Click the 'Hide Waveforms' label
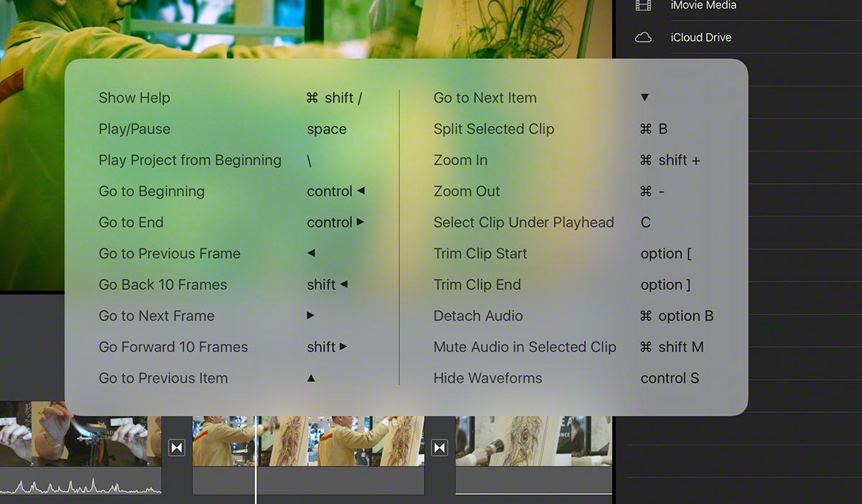This screenshot has width=862, height=504. (488, 378)
